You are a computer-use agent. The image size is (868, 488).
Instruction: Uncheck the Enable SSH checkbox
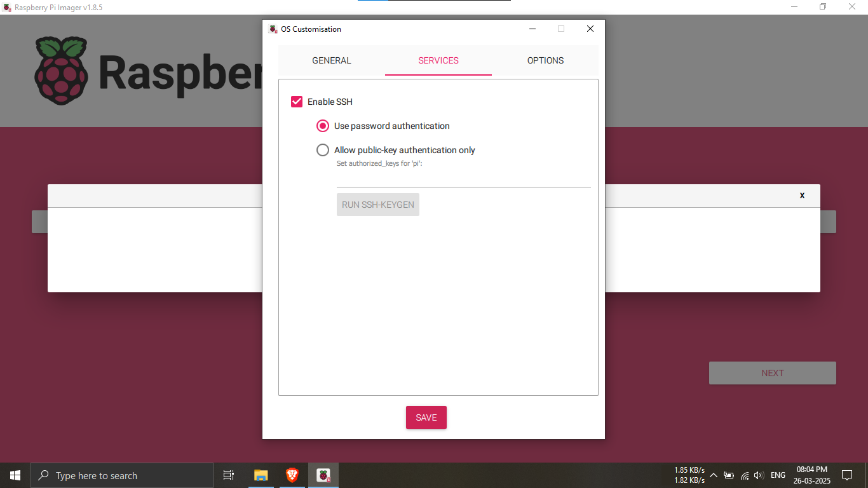[297, 102]
